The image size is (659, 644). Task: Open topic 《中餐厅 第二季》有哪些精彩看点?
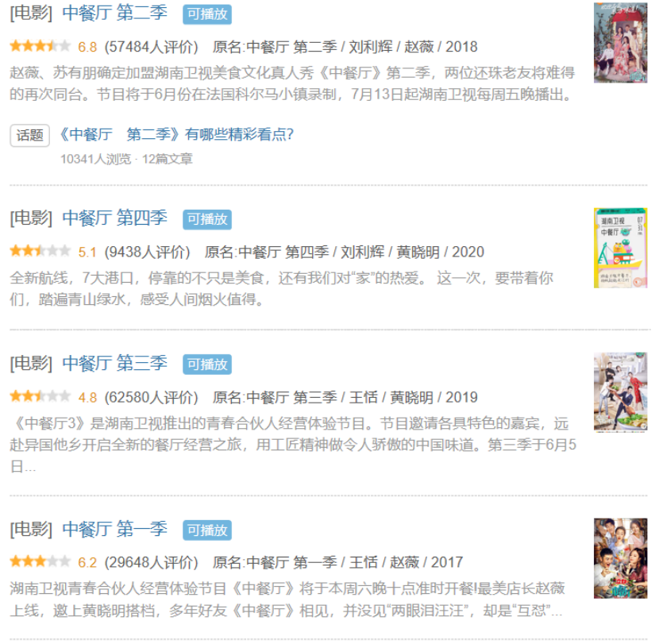click(x=176, y=134)
